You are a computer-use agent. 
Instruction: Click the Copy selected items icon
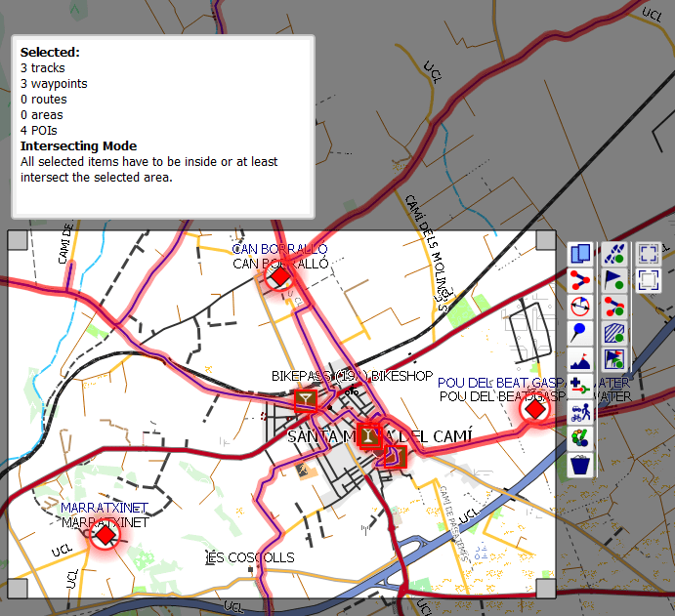pyautogui.click(x=580, y=254)
